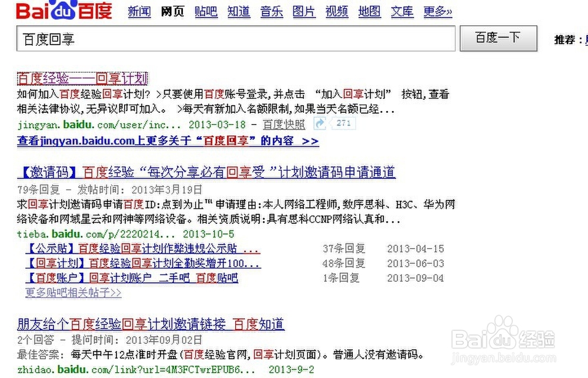The width and height of the screenshot is (588, 378).
Task: Click the share arrow icon beside 百度快照
Action: coord(319,123)
